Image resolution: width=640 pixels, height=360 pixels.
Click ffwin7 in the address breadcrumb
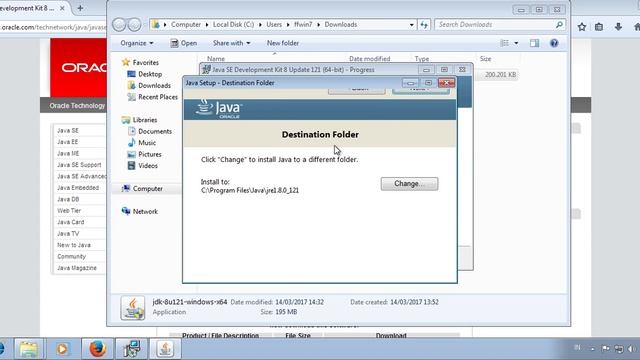pos(303,24)
